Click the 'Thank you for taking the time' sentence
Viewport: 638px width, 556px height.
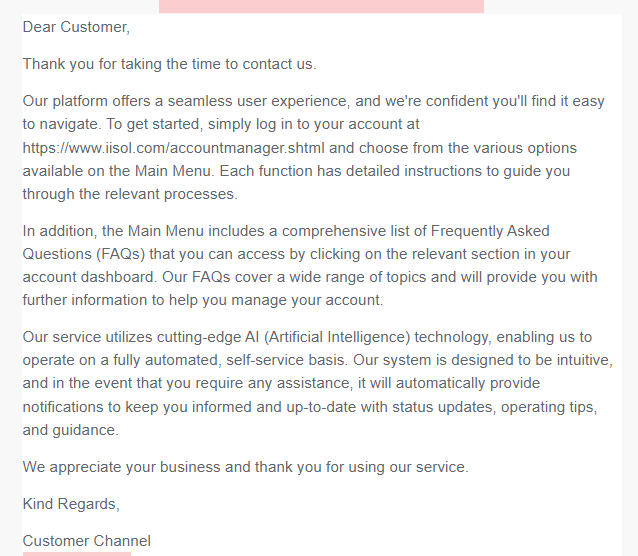click(x=169, y=64)
